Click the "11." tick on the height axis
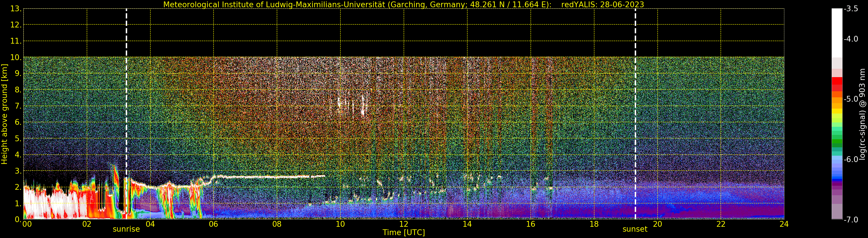This screenshot has height=238, width=868. coord(16,41)
